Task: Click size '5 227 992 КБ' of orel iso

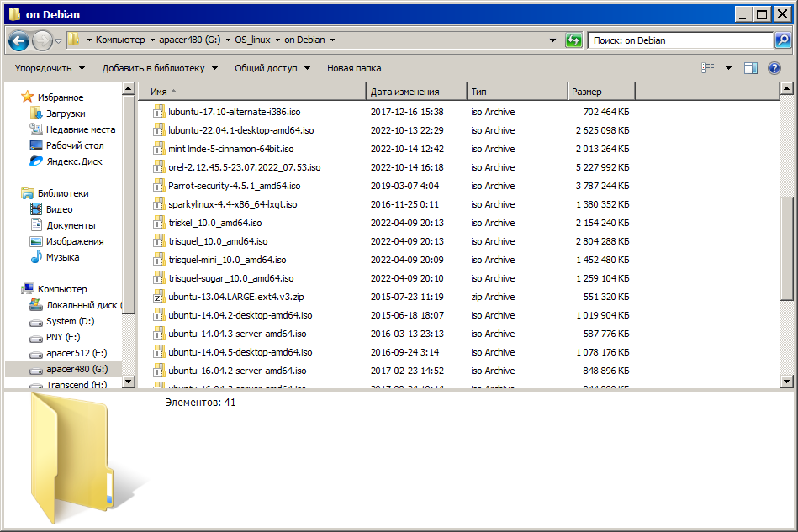Action: pos(603,167)
